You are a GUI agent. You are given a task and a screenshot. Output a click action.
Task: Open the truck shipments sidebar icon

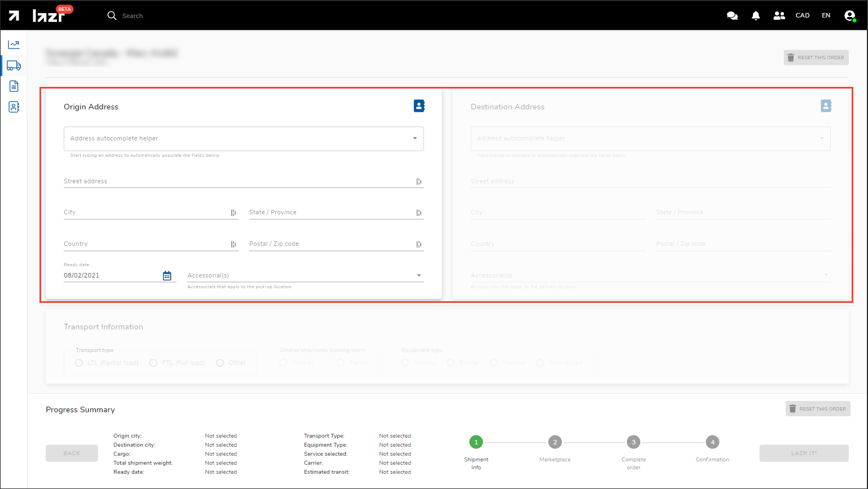pyautogui.click(x=14, y=65)
